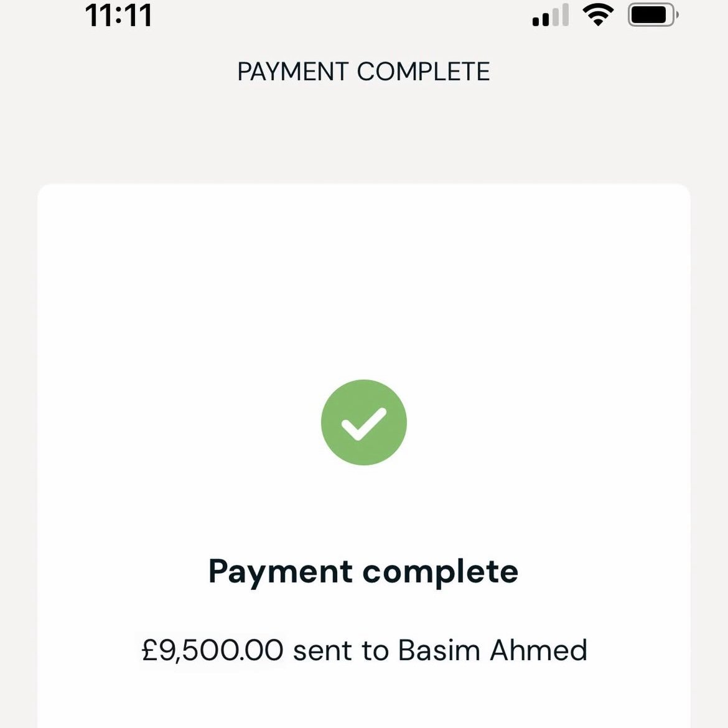Tap the words 'sent to' in confirmation
This screenshot has width=728, height=728.
(340, 650)
